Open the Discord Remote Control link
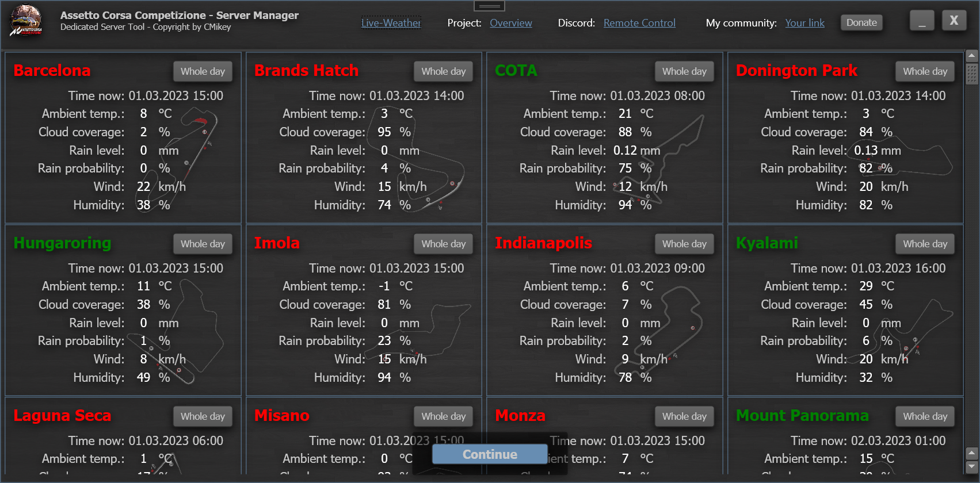980x483 pixels. 639,23
